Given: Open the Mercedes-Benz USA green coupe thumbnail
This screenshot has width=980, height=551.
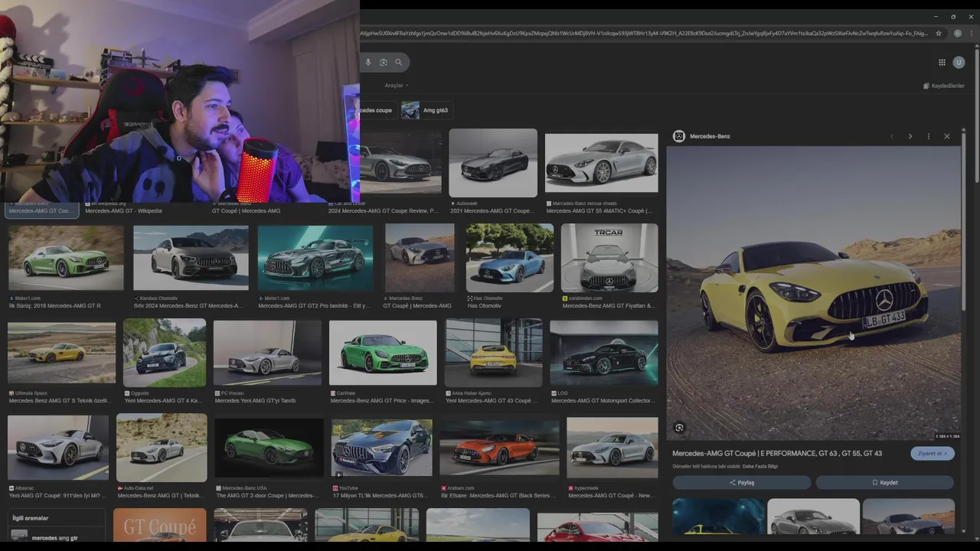Looking at the screenshot, I should [x=269, y=448].
